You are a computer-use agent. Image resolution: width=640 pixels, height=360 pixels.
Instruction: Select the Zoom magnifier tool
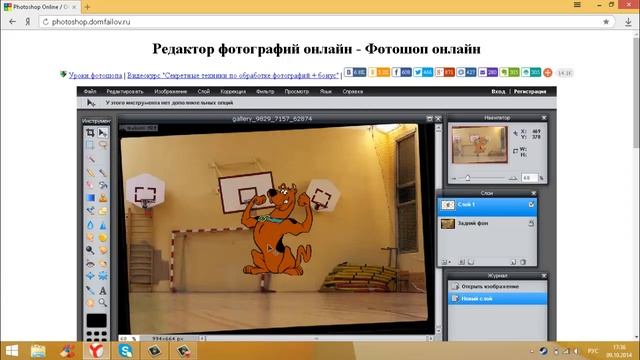tap(103, 303)
